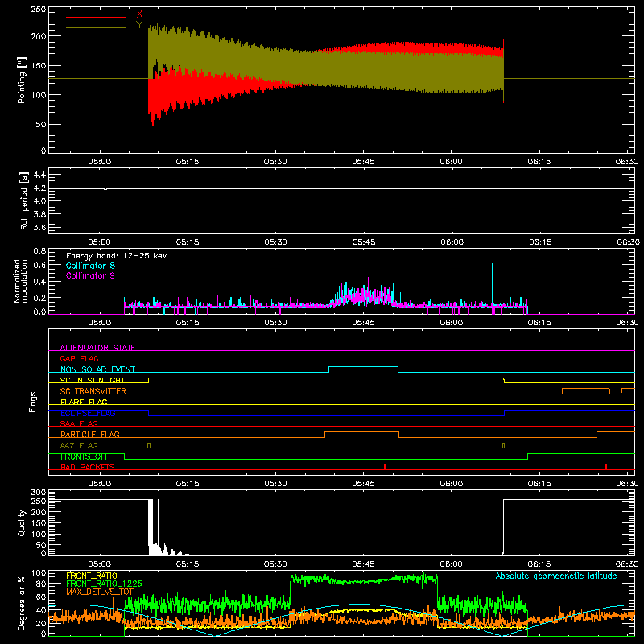Screen dimensions: 644x644
Task: Click the NON_SOLAR_EVENT flag label
Action: coord(97,369)
